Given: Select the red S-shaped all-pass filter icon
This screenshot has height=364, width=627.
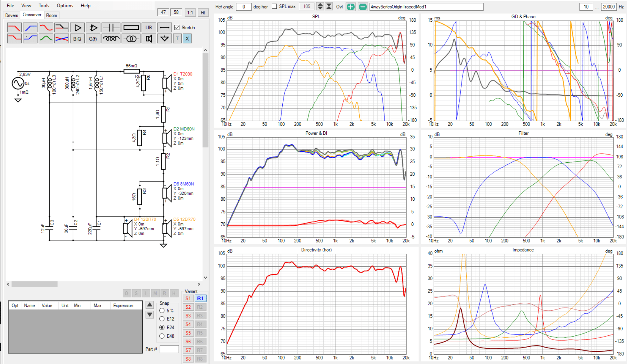Looking at the screenshot, I should [x=46, y=28].
